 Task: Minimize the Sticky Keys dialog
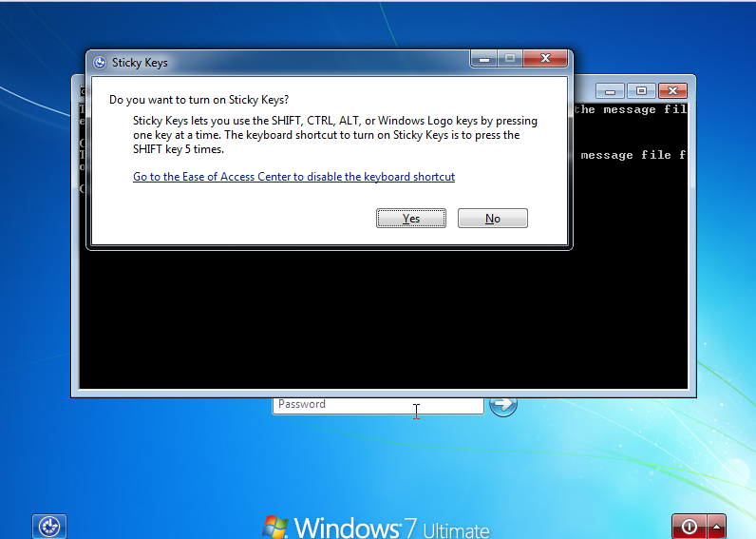484,58
